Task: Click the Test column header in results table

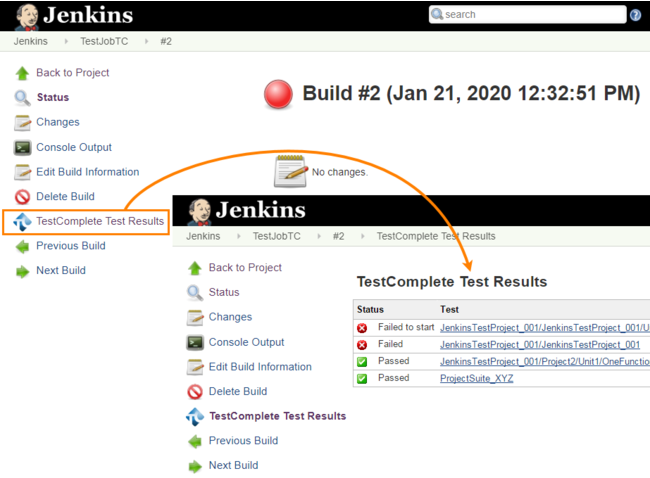Action: 449,310
